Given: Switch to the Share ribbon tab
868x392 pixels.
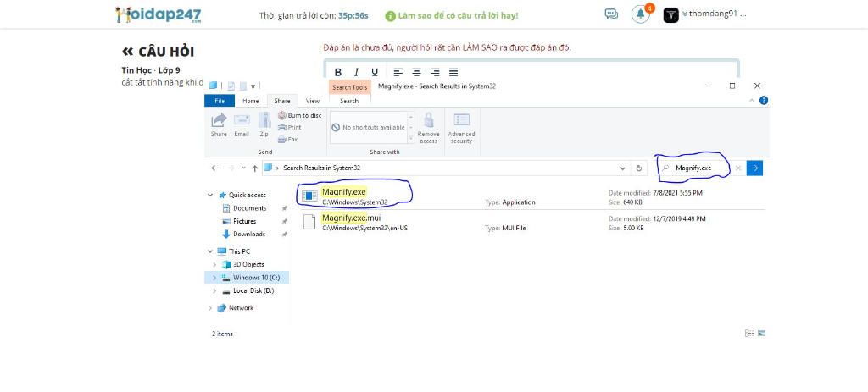Looking at the screenshot, I should (282, 102).
